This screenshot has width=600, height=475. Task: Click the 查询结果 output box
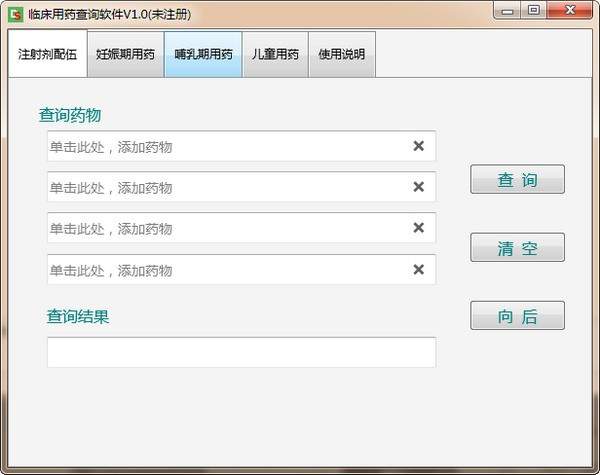click(241, 352)
